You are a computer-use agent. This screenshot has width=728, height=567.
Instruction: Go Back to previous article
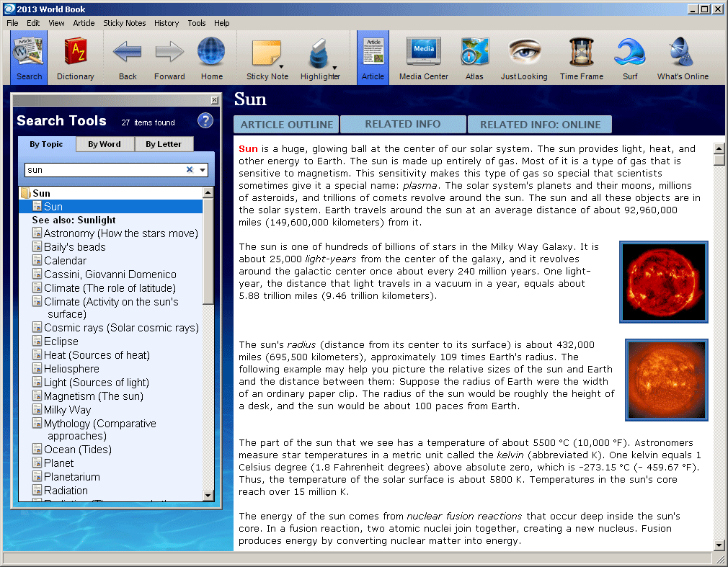(x=127, y=58)
